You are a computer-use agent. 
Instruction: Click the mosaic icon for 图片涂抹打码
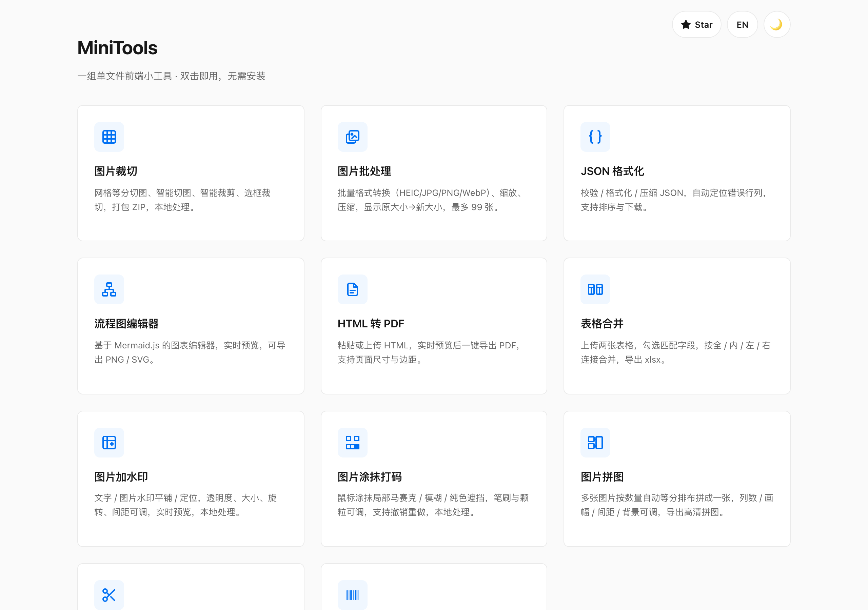[352, 443]
